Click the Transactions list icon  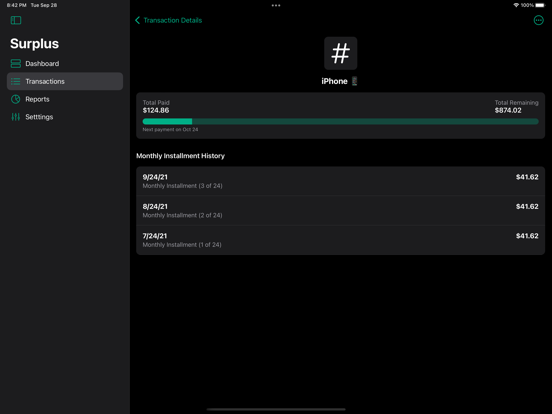point(15,81)
